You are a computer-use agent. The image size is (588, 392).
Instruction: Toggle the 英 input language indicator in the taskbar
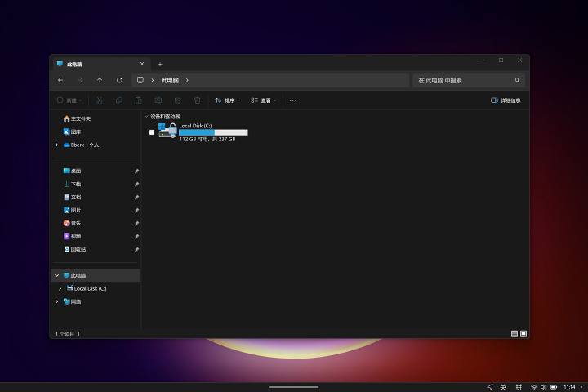coord(503,386)
